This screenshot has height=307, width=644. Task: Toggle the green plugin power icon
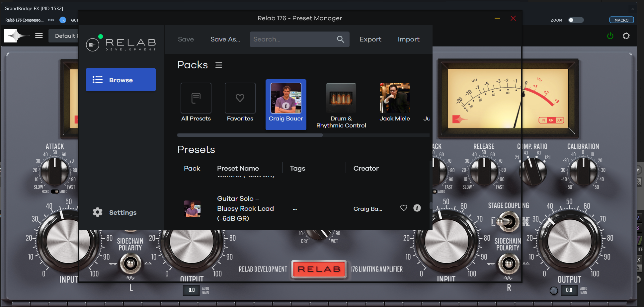click(610, 36)
